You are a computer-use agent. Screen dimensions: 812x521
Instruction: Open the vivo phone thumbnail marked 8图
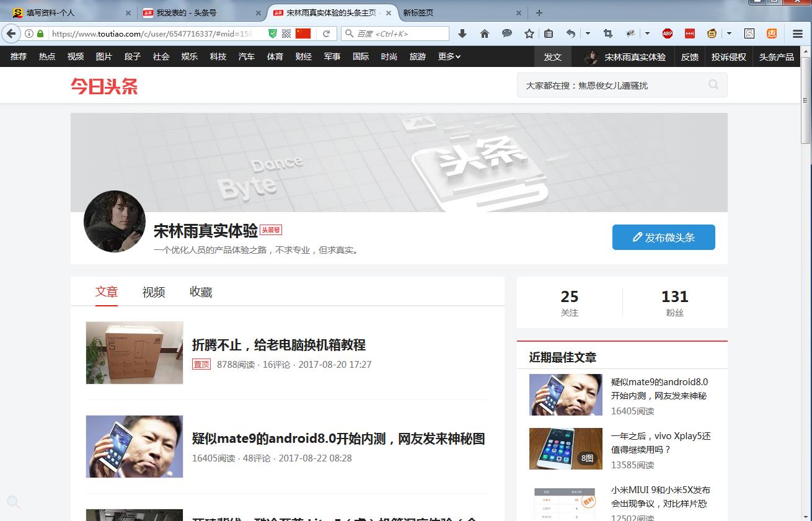tap(566, 448)
